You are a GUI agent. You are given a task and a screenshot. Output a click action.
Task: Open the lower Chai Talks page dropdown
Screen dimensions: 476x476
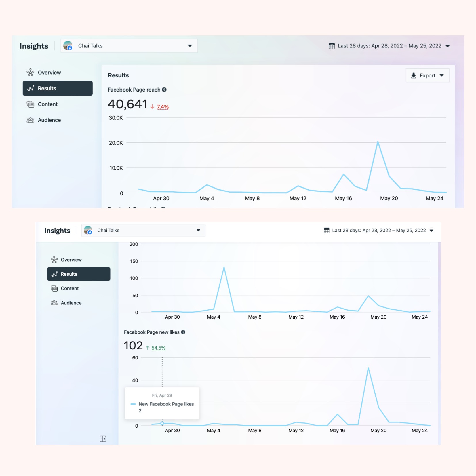(143, 230)
